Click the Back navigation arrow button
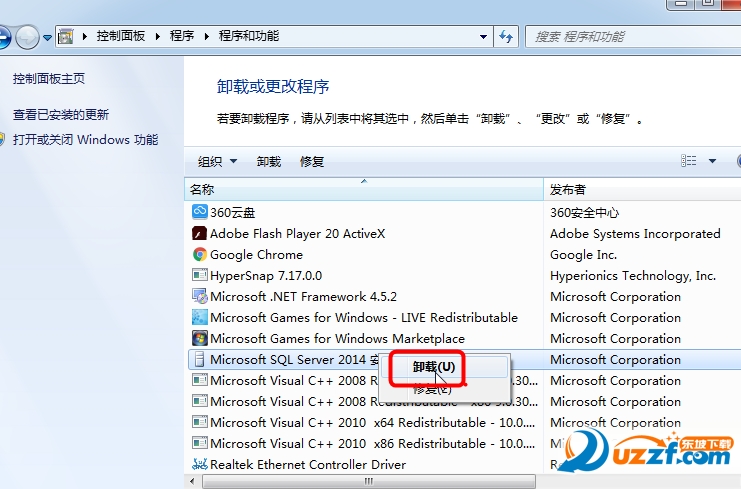The height and width of the screenshot is (489, 741). click(x=2, y=37)
